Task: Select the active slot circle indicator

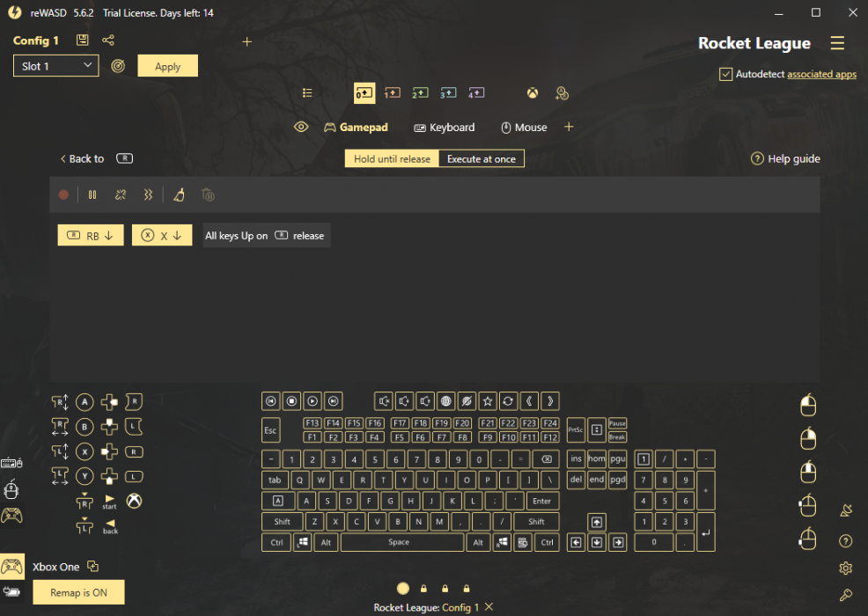Action: [x=403, y=589]
